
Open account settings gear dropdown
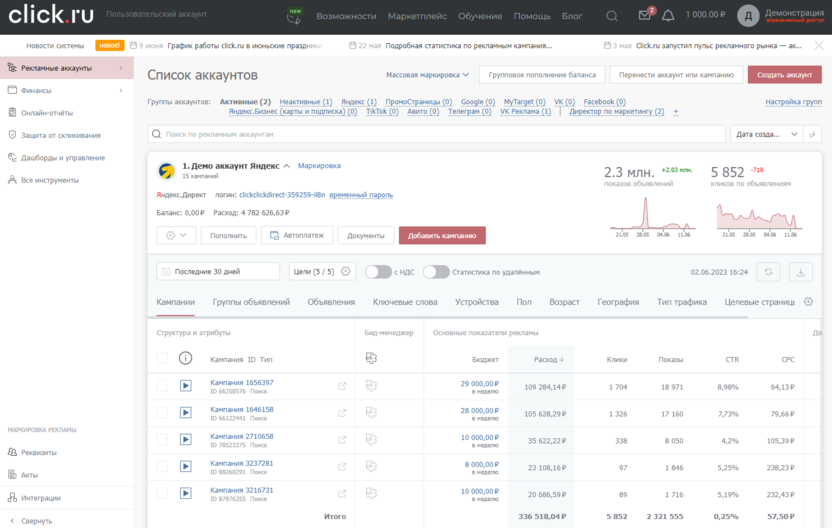tap(175, 235)
